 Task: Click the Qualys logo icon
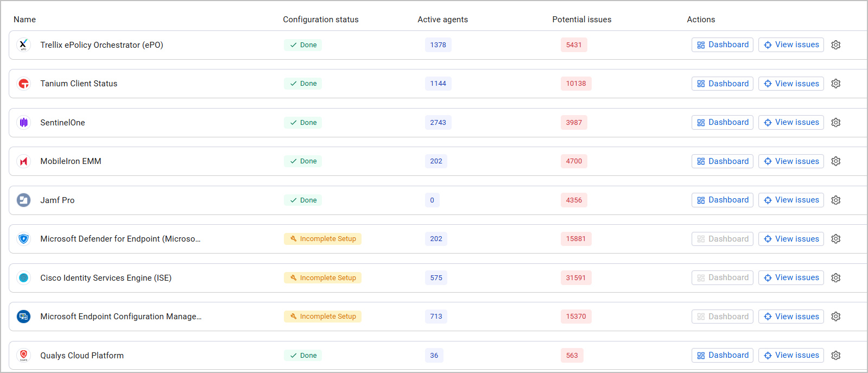click(x=23, y=356)
